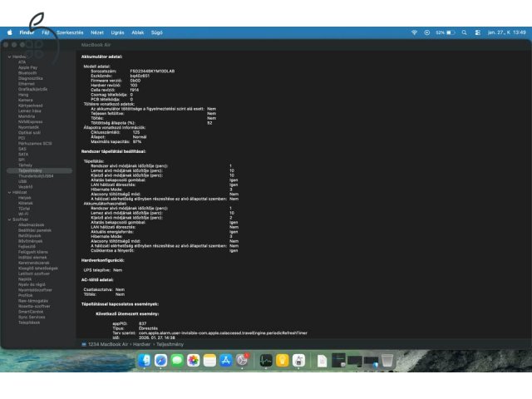Open the Trash in the Dock
532x399 pixels.
pos(387,360)
